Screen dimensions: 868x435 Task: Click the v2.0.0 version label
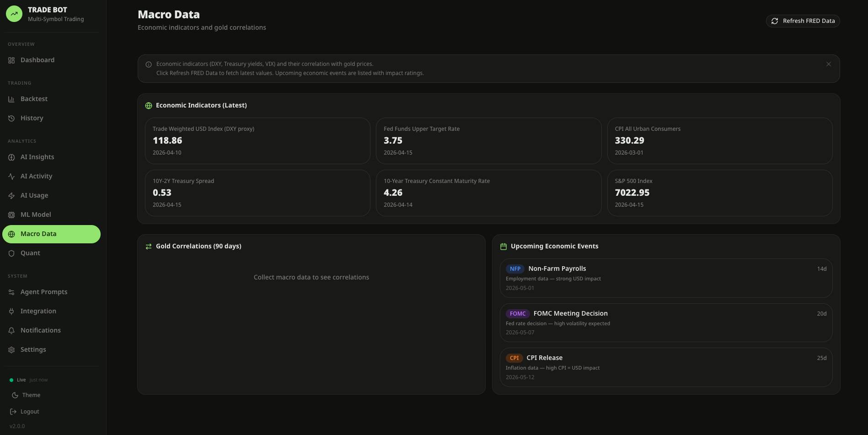(x=17, y=426)
